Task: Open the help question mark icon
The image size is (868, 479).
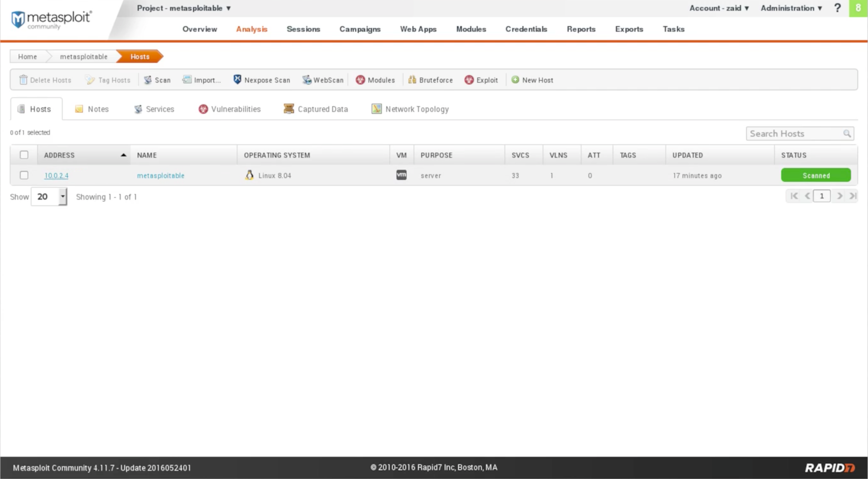Action: [x=837, y=8]
